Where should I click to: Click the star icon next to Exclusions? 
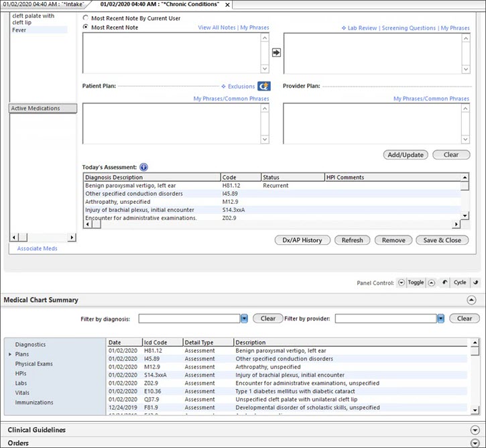(x=263, y=87)
